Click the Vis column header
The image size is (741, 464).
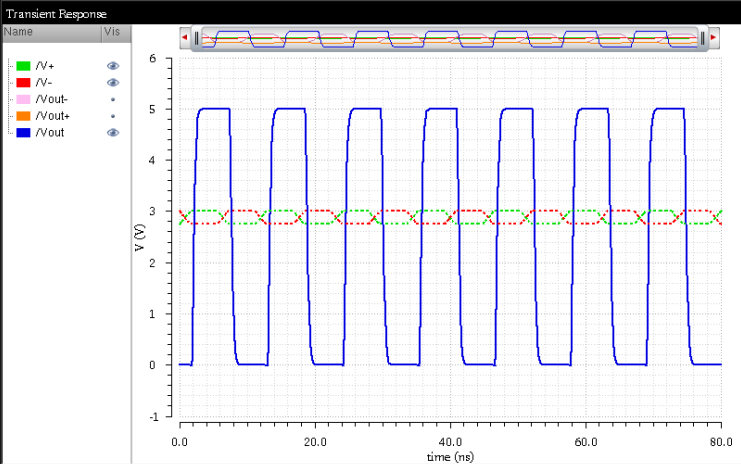click(x=117, y=33)
